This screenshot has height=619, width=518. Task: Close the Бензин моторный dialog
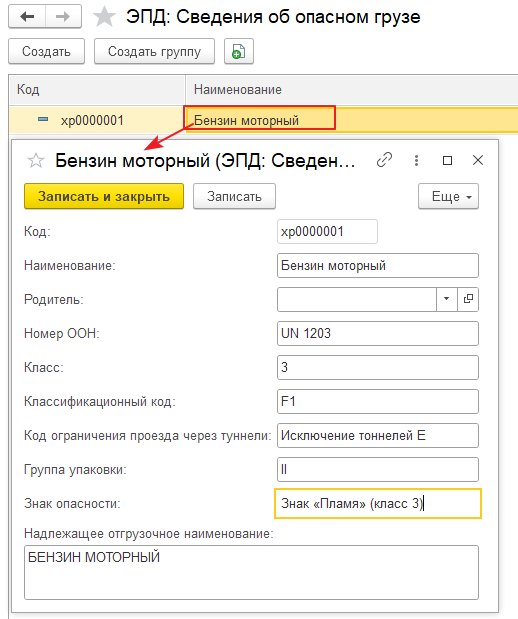click(x=478, y=160)
